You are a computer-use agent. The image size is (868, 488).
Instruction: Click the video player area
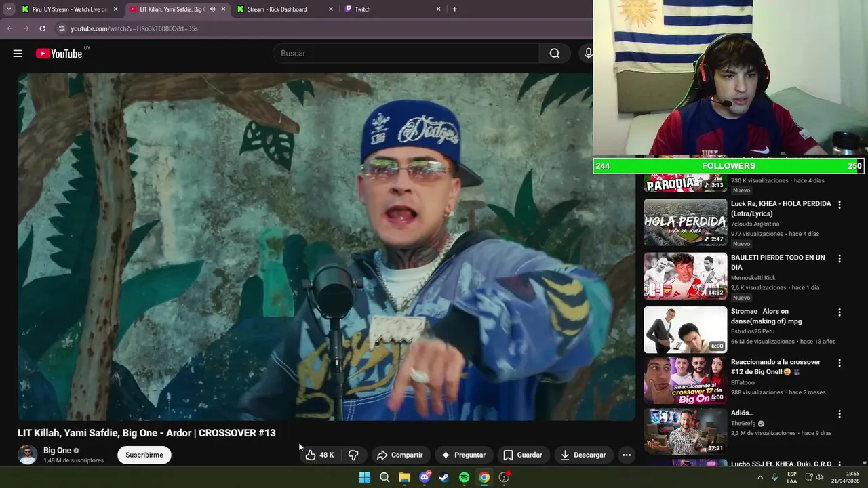pyautogui.click(x=326, y=247)
